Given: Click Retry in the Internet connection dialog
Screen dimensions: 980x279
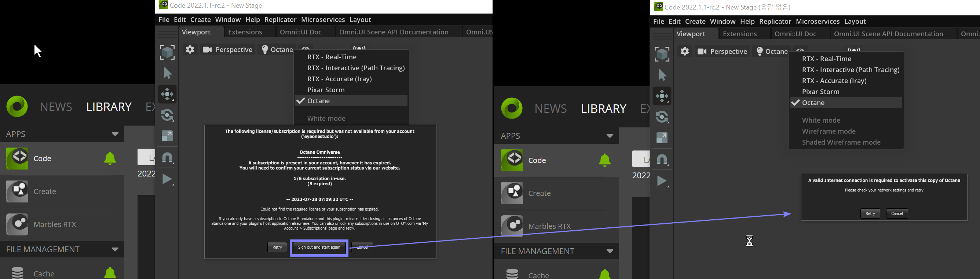Looking at the screenshot, I should click(870, 213).
